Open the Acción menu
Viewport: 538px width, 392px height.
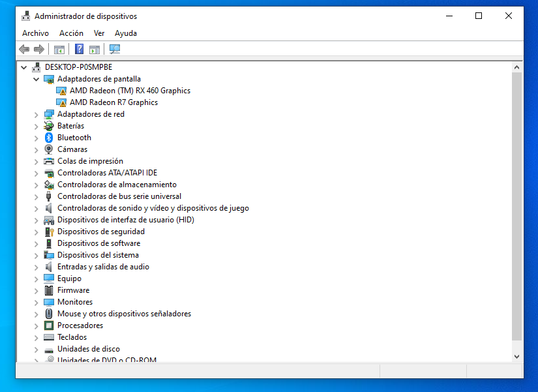[x=71, y=33]
